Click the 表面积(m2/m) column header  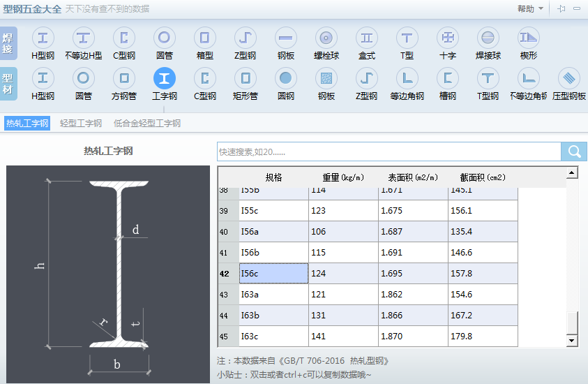[413, 177]
